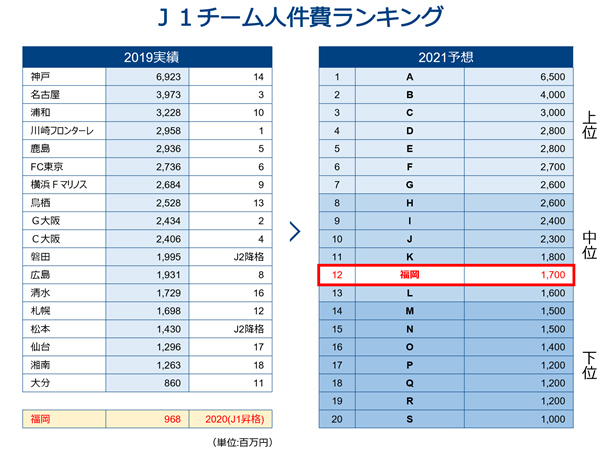
Task: Click J2降格 in the 松本 row
Action: pyautogui.click(x=249, y=329)
